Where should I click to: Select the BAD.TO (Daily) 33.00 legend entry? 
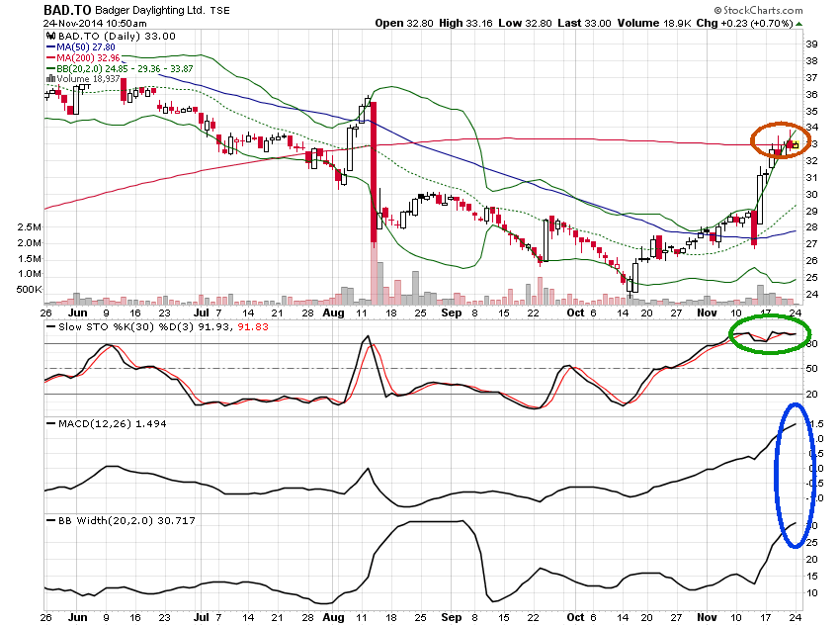click(117, 36)
